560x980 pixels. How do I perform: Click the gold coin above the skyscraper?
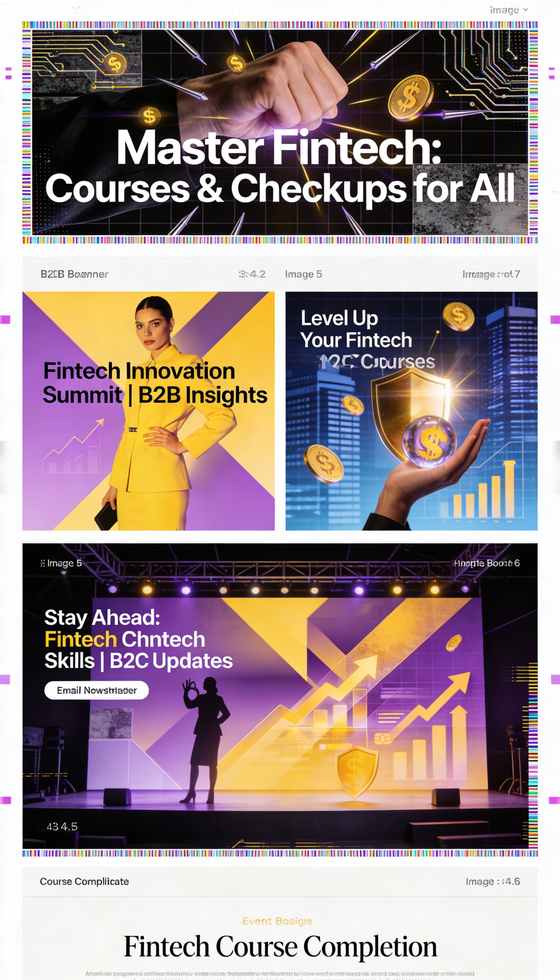click(x=458, y=316)
